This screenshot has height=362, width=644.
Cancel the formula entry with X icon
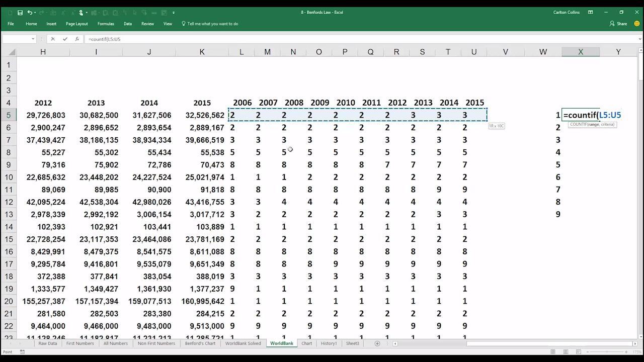tap(53, 39)
